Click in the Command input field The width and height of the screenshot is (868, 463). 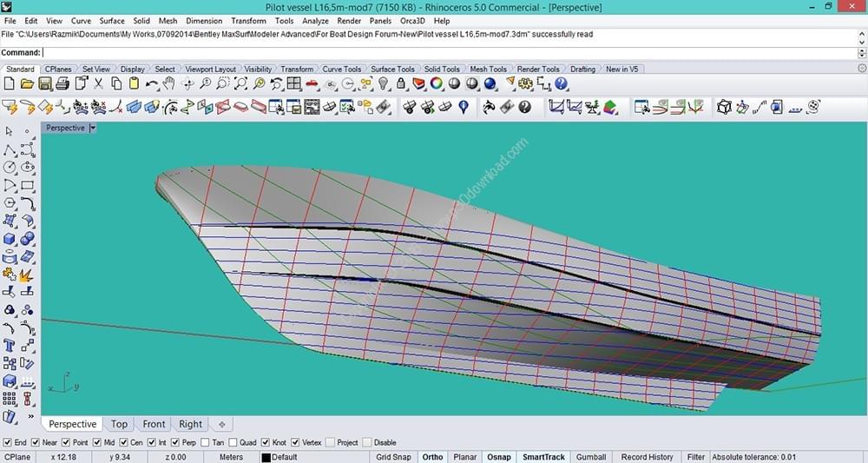pos(450,53)
